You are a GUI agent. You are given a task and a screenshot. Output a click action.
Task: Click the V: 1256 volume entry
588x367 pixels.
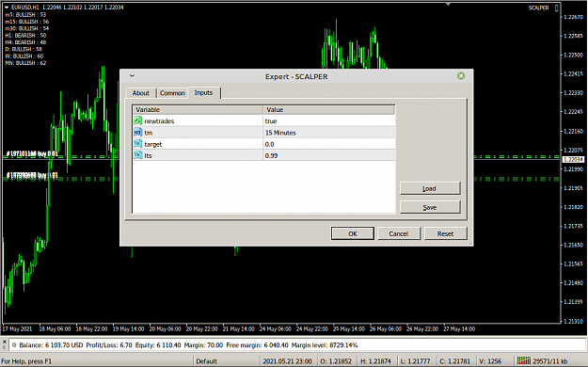[x=490, y=361]
